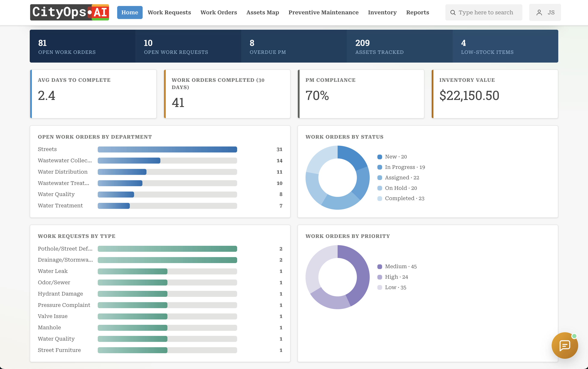Image resolution: width=588 pixels, height=369 pixels.
Task: Go to the Home tab
Action: pyautogui.click(x=130, y=12)
